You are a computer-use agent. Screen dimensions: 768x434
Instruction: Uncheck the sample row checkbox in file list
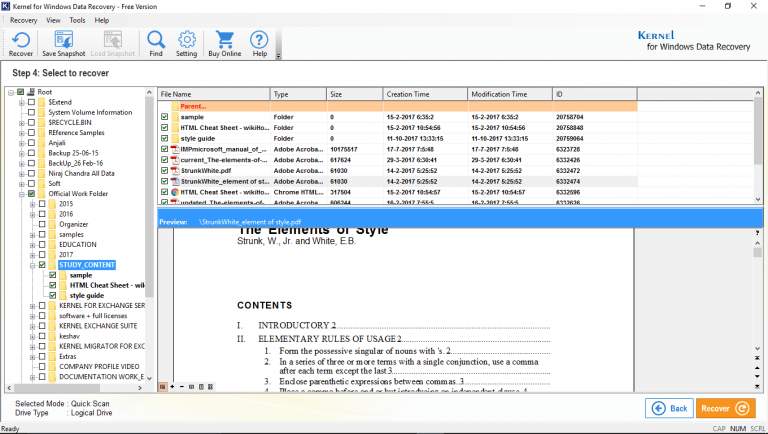[x=165, y=117]
